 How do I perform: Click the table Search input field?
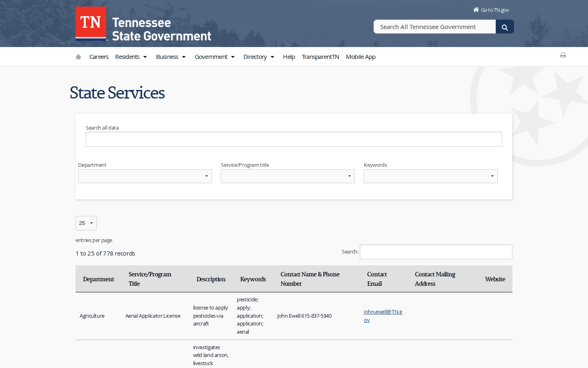point(436,252)
